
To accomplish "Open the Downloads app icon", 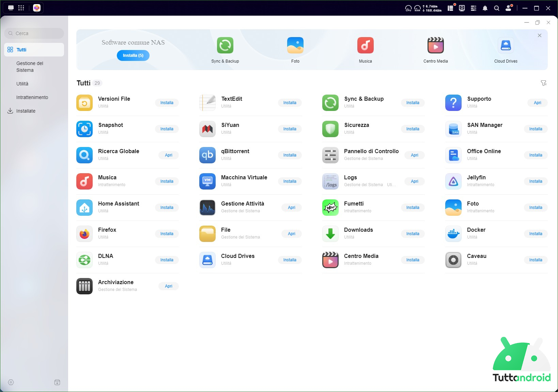I will pos(330,234).
